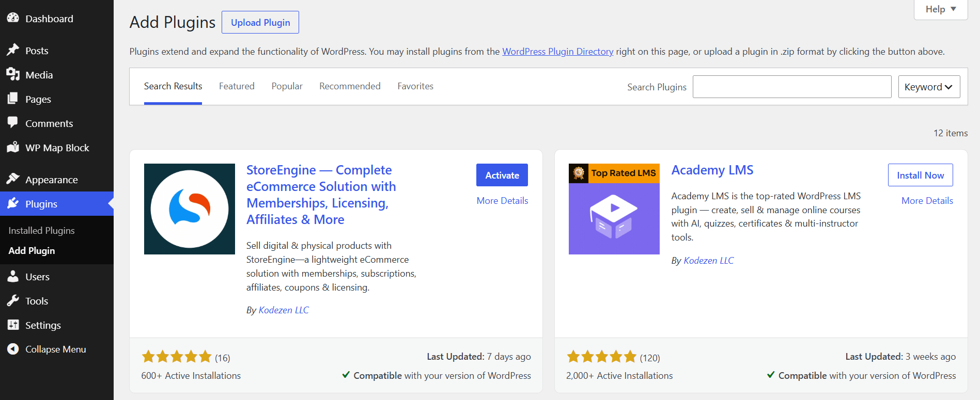Select the Add Plugin submenu item
Screen dimensions: 980x400
pos(32,251)
